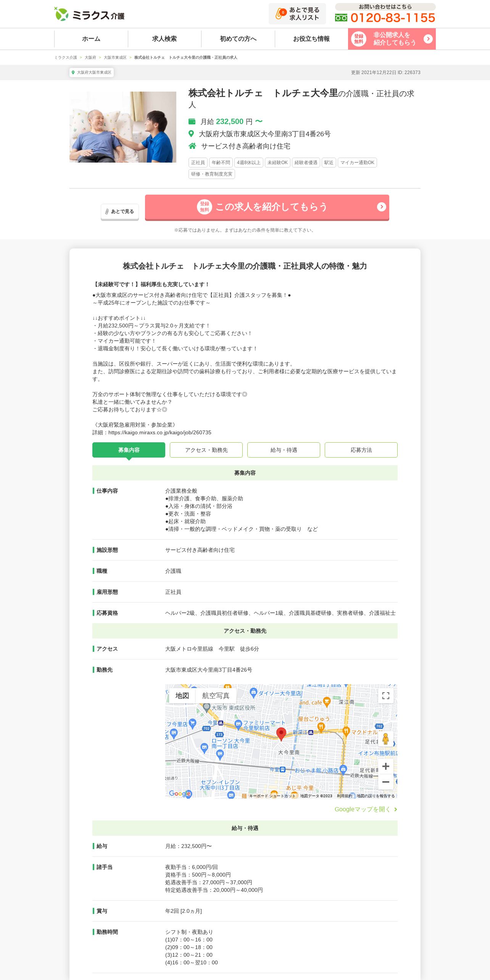490x980 pixels.
Task: Click the caregiver job photo
Action: coord(123,127)
